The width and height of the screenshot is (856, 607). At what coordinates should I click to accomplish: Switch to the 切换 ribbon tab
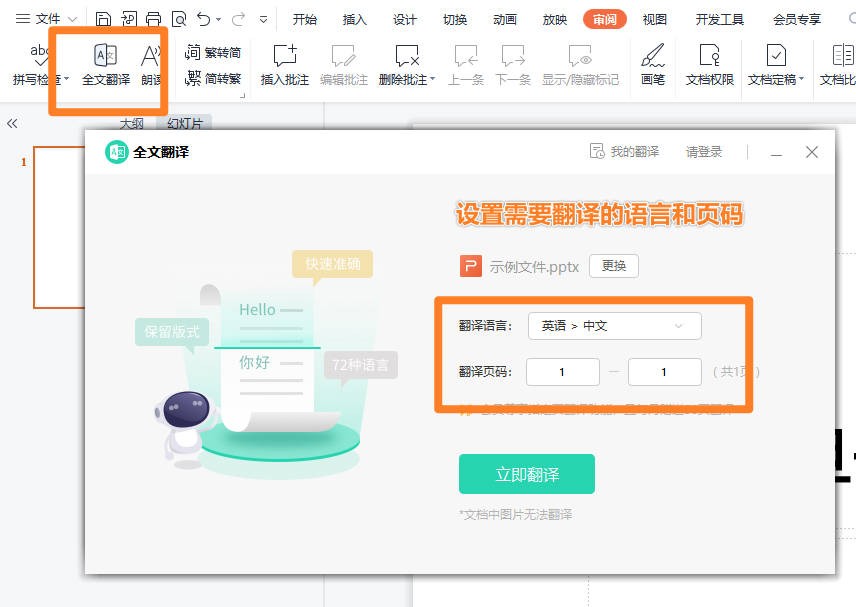[x=455, y=20]
